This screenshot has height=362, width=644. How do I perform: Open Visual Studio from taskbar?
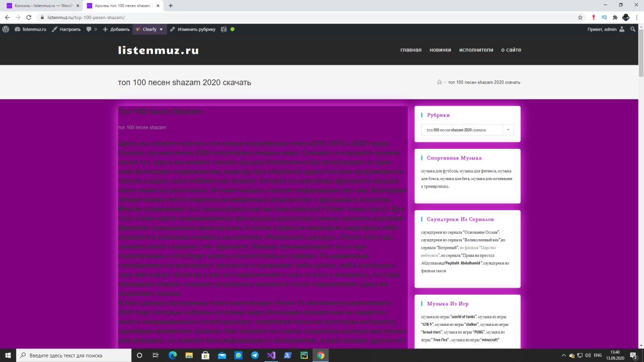(x=271, y=355)
